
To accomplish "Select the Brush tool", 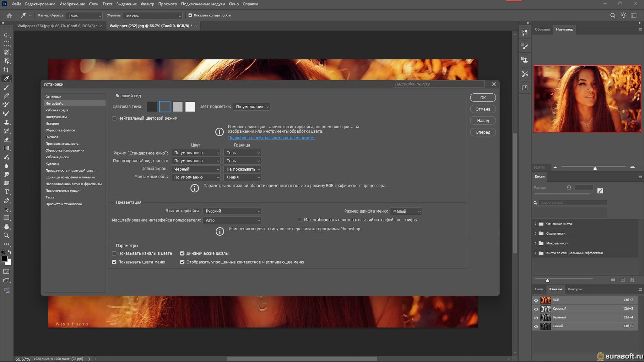I will pyautogui.click(x=6, y=87).
